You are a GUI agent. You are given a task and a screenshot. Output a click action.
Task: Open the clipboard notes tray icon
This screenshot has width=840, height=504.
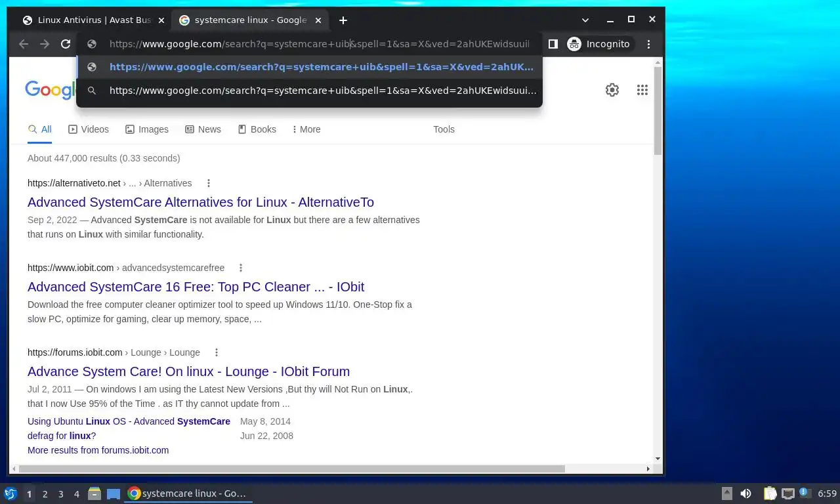770,493
